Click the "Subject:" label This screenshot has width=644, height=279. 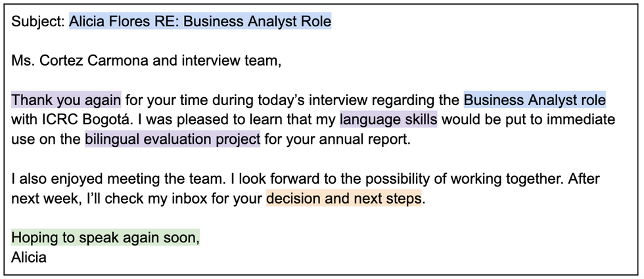click(x=38, y=22)
